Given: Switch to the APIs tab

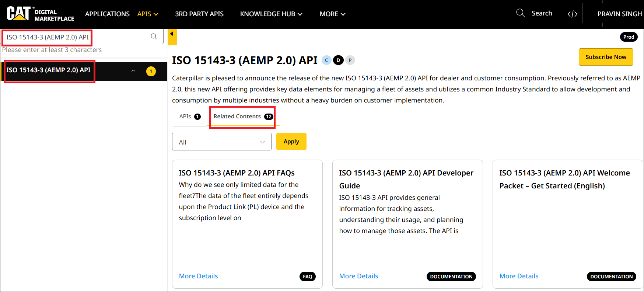Looking at the screenshot, I should click(190, 117).
